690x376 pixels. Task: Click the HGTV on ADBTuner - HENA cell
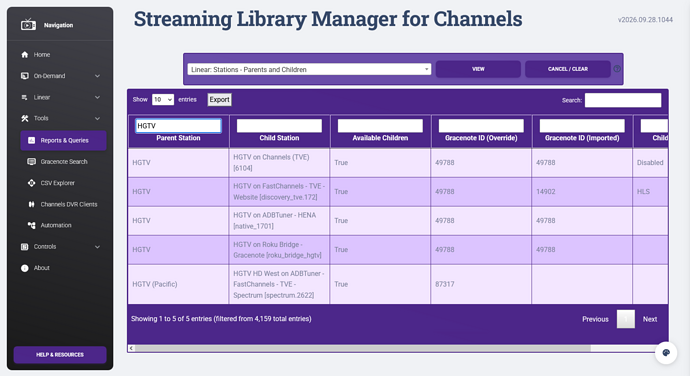coord(279,221)
